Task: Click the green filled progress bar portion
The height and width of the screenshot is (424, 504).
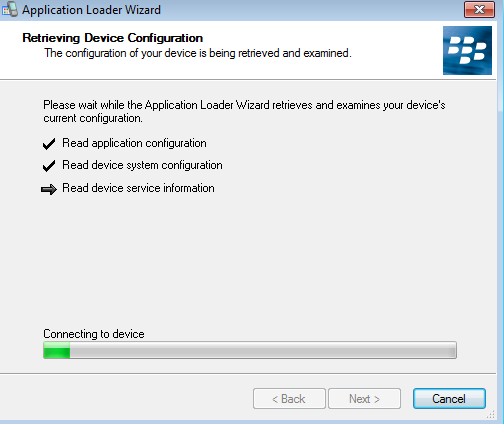Action: pos(57,350)
